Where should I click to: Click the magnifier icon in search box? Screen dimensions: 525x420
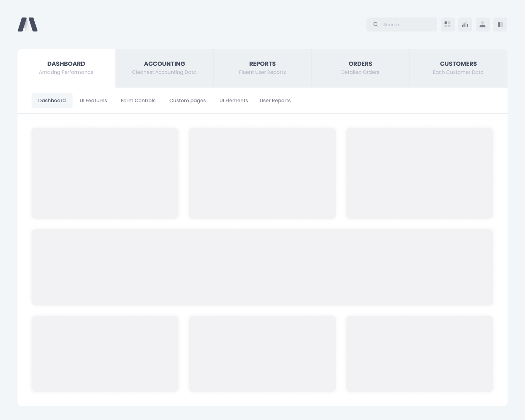point(376,24)
